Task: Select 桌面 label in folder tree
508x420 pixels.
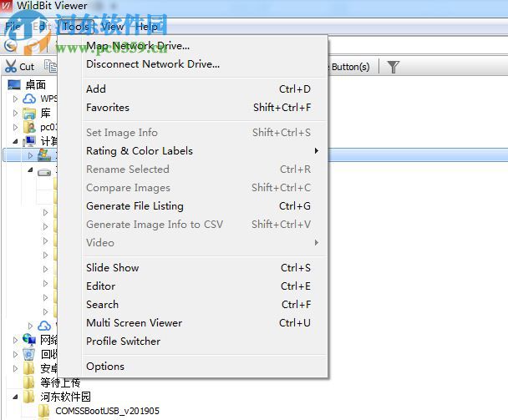Action: [x=36, y=85]
